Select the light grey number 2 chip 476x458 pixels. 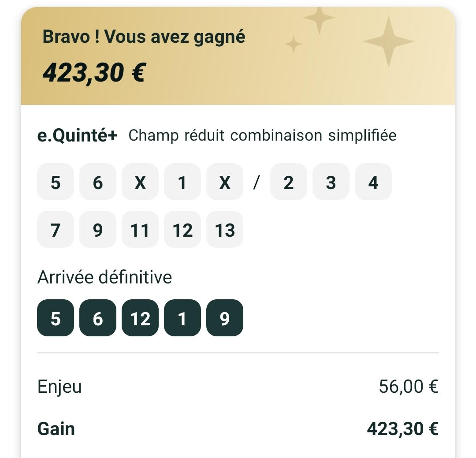[288, 182]
